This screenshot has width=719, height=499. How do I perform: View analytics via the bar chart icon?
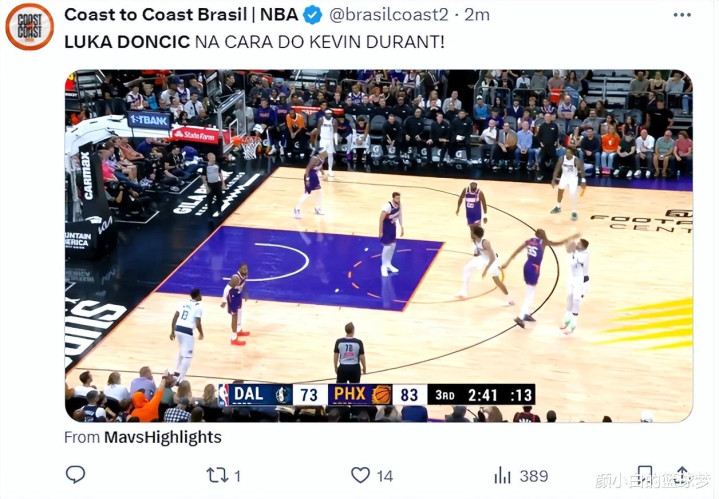(502, 476)
